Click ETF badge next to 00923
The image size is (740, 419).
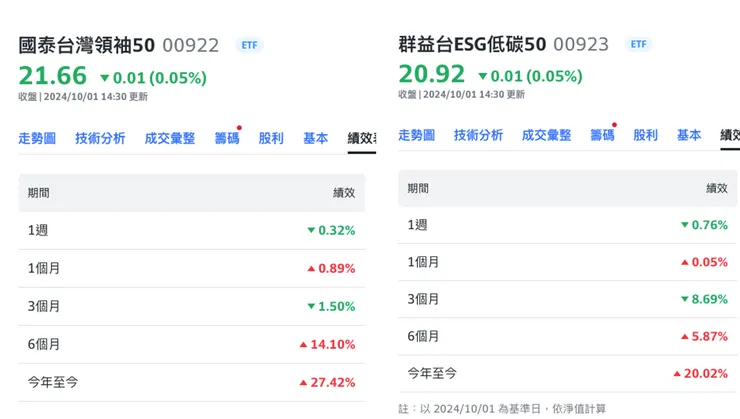pos(639,44)
